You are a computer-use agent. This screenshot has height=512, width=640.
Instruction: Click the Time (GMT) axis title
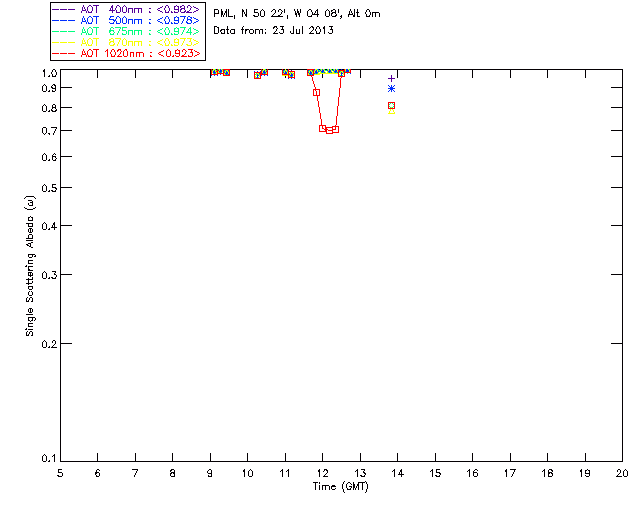tap(340, 486)
